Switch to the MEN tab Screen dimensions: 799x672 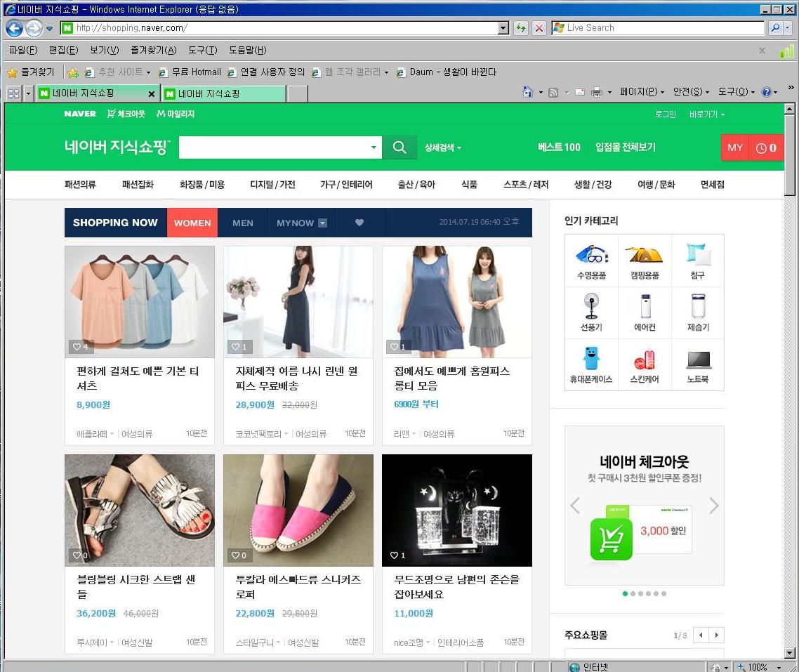tap(242, 223)
